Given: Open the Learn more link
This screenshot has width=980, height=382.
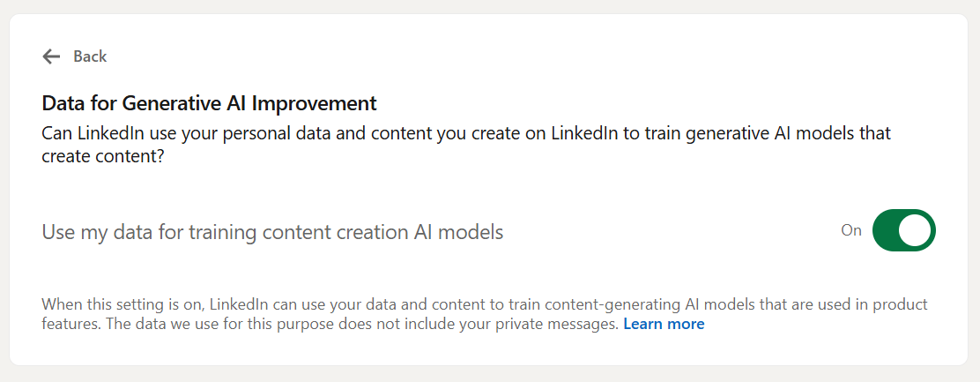Looking at the screenshot, I should [x=664, y=324].
